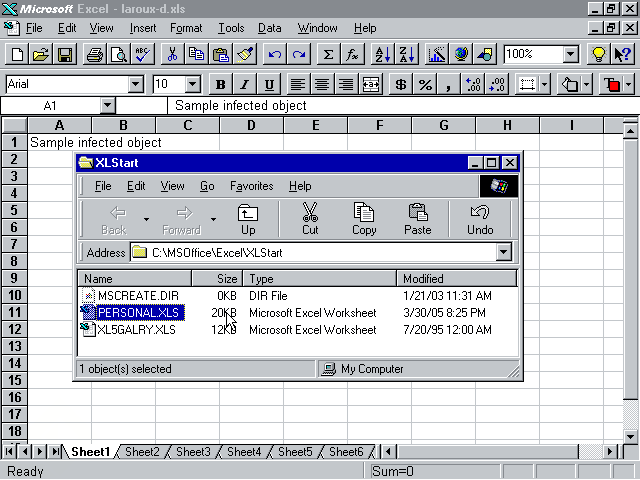Viewport: 640px width, 480px height.
Task: Open Excel's Format menu
Action: coord(186,28)
